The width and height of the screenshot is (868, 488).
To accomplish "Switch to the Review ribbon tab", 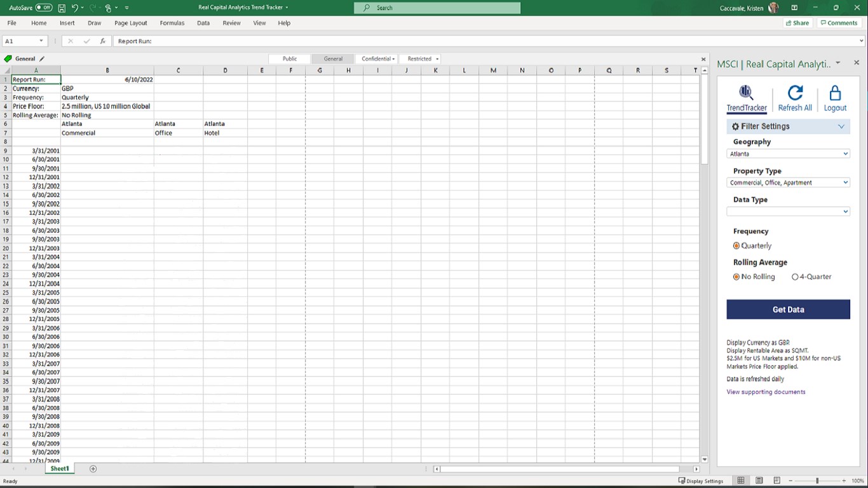I will (x=231, y=23).
